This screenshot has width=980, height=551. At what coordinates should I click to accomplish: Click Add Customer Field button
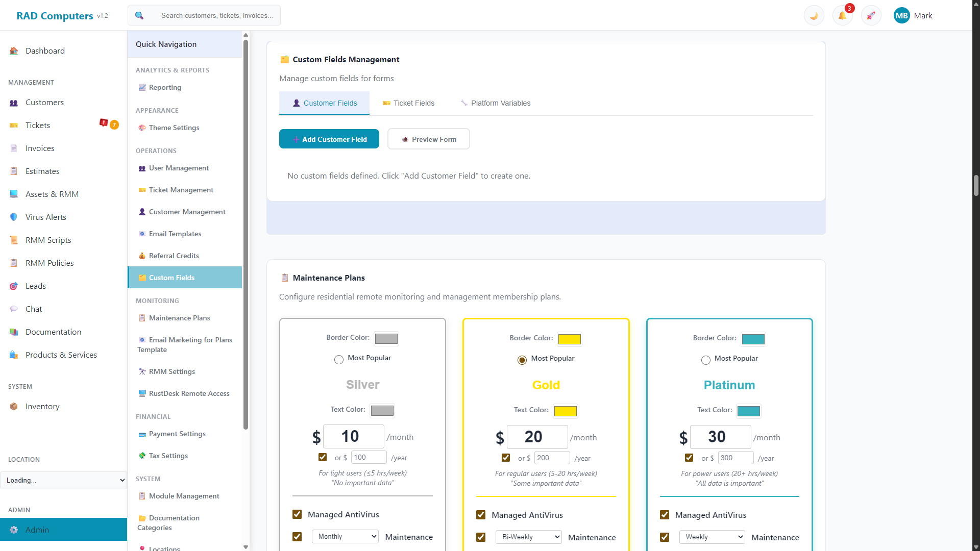click(329, 139)
